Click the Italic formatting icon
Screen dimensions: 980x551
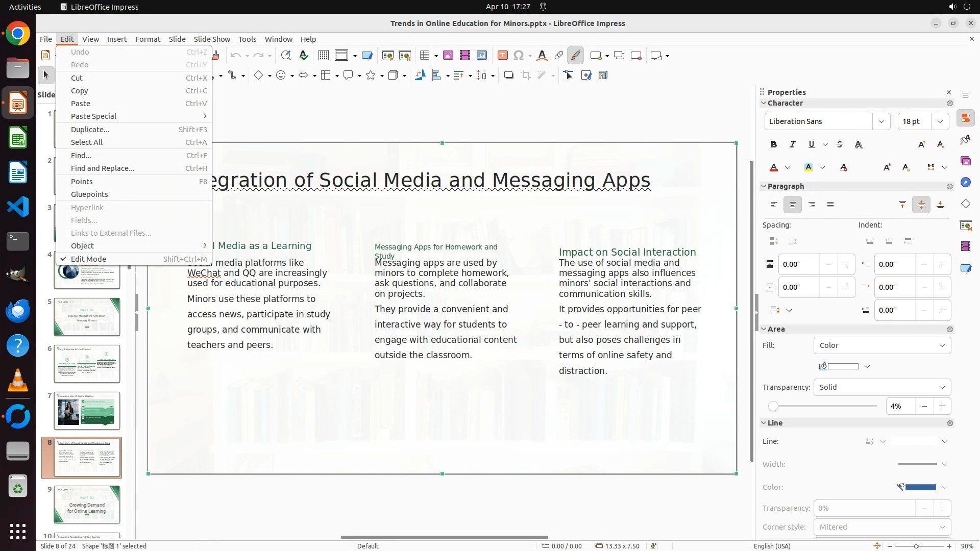coord(793,145)
